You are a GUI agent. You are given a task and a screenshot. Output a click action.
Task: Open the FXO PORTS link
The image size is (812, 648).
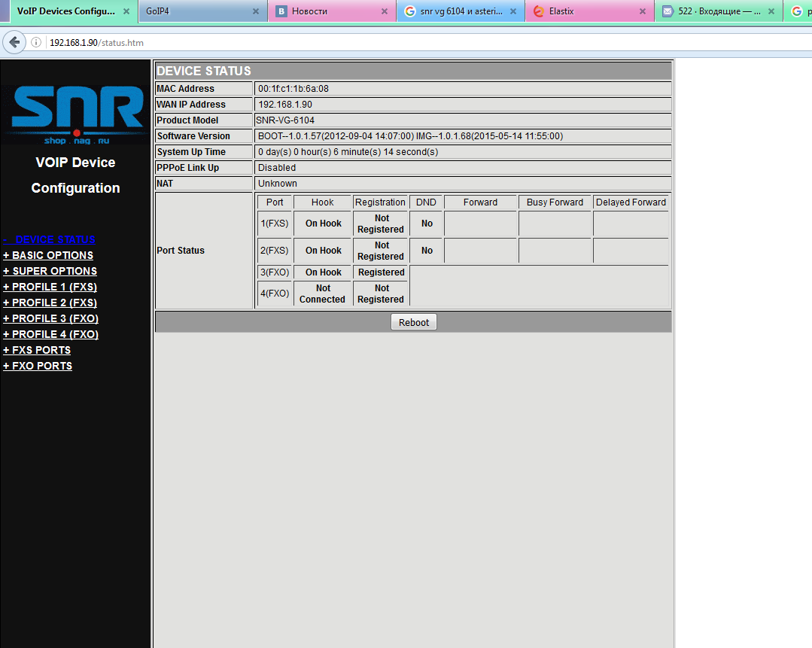point(38,366)
